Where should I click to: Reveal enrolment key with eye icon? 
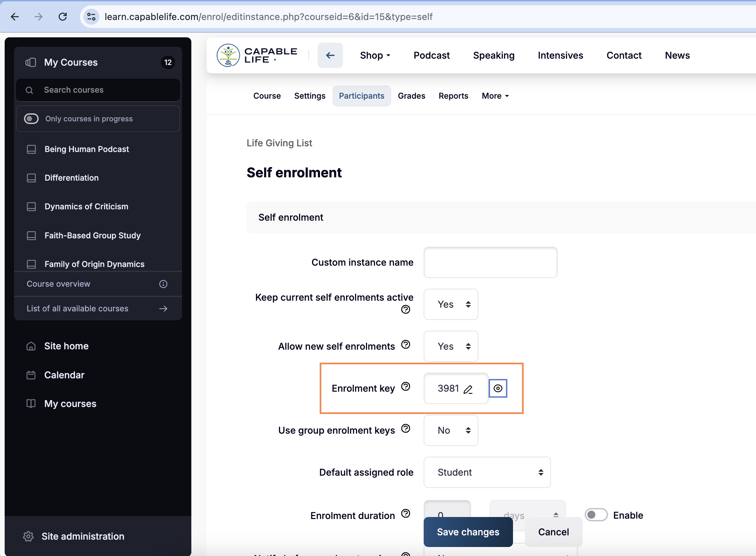498,388
